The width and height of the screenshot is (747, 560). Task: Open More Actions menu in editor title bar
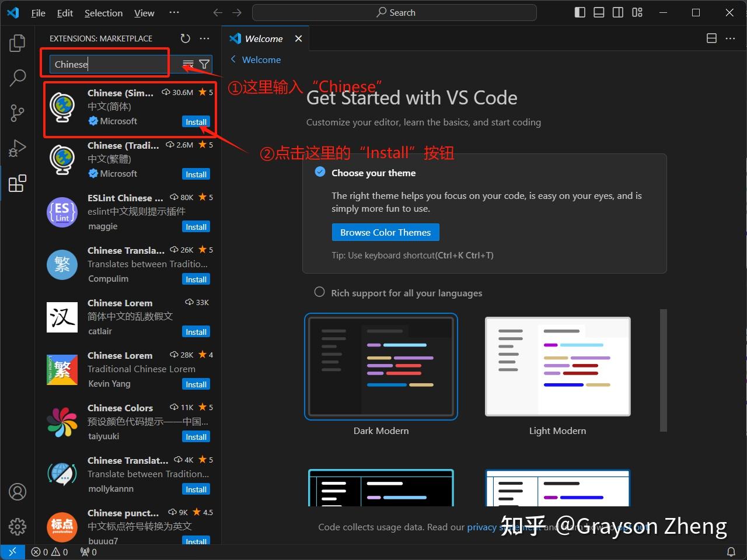tap(730, 38)
